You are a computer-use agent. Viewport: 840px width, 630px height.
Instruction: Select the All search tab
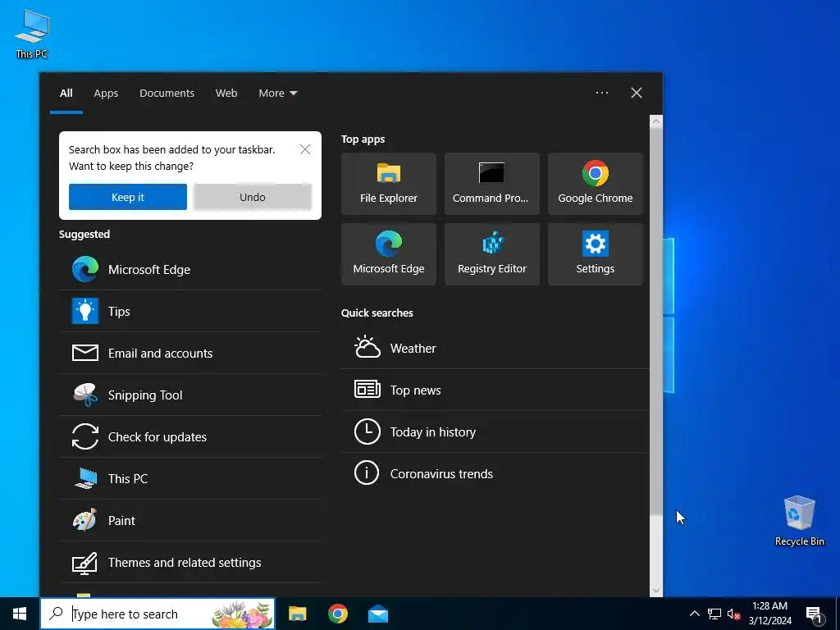click(x=66, y=94)
